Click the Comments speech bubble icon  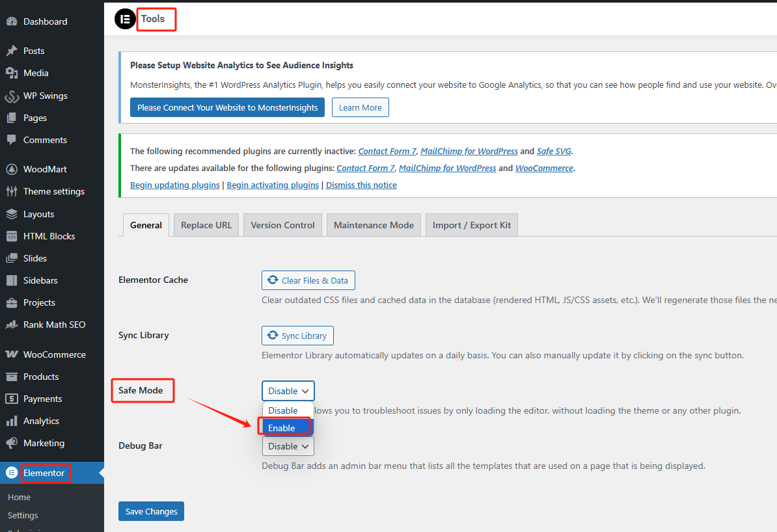click(11, 140)
